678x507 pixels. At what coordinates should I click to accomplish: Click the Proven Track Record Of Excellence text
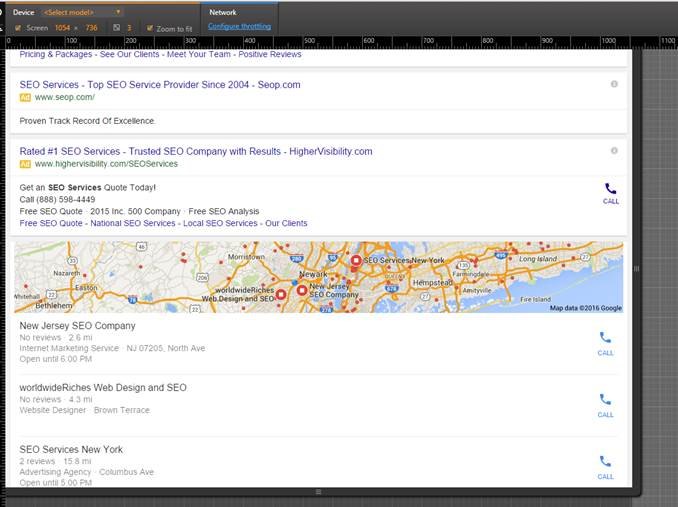[x=87, y=121]
